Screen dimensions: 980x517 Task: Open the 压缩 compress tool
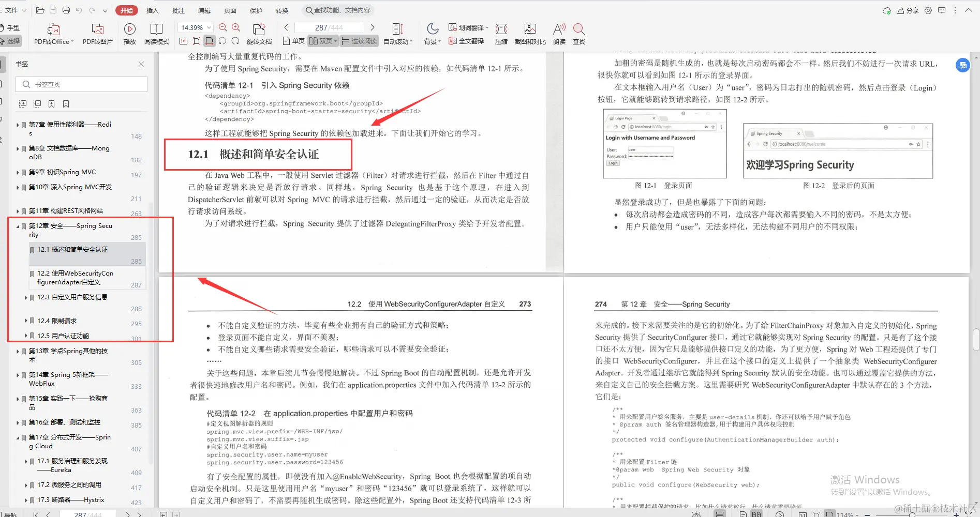point(500,33)
